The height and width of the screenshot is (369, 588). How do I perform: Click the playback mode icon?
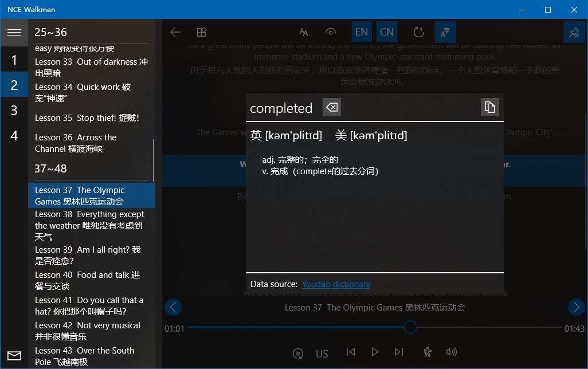(x=298, y=354)
